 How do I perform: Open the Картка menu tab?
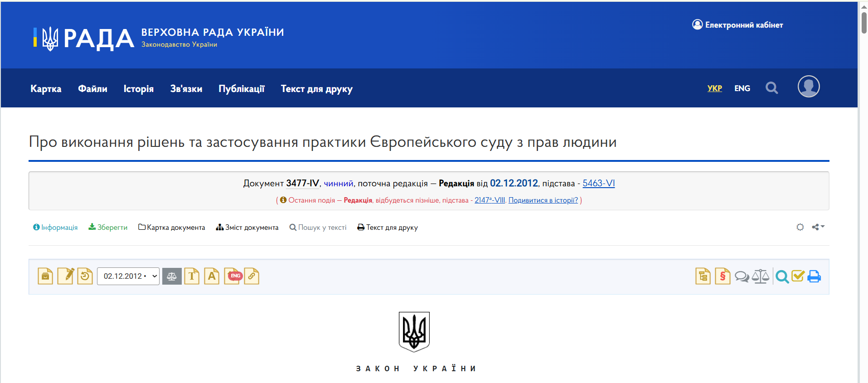pyautogui.click(x=46, y=89)
